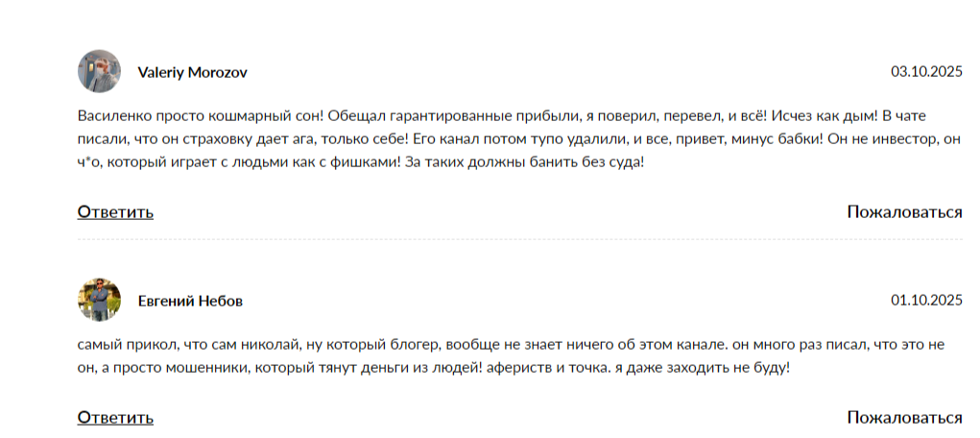
Task: Click the username Valeriy Morozov
Action: coord(193,73)
